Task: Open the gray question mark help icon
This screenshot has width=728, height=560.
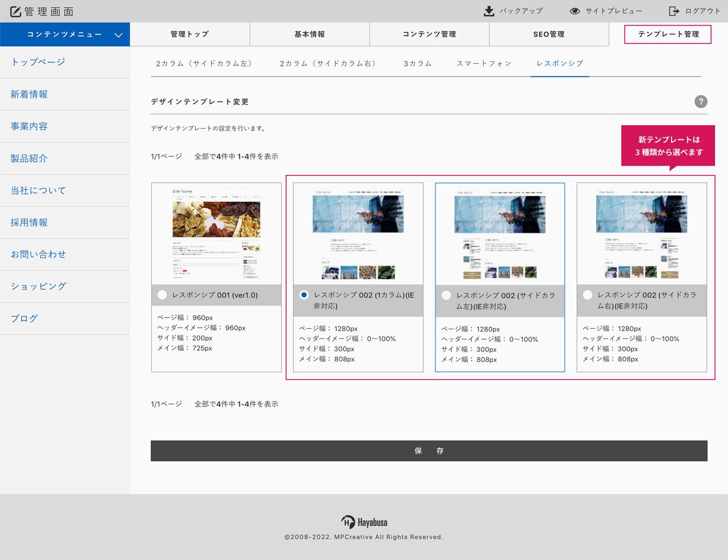Action: click(x=700, y=102)
